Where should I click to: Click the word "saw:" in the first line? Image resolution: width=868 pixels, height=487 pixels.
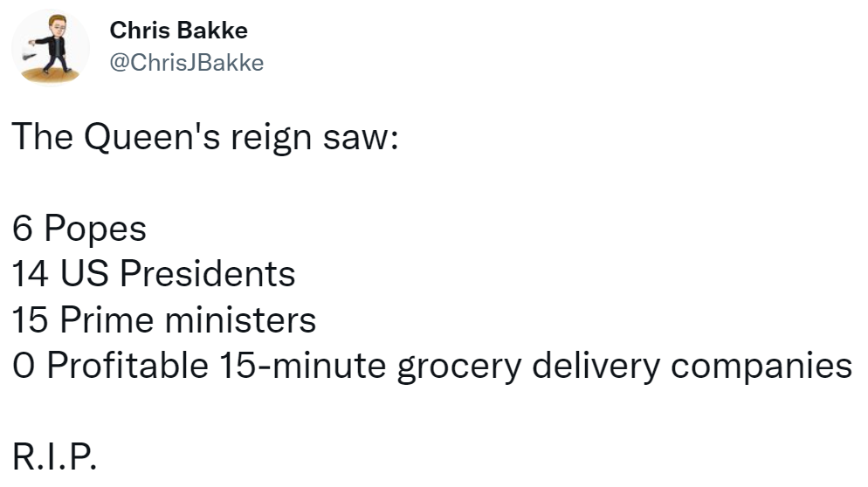coord(361,139)
